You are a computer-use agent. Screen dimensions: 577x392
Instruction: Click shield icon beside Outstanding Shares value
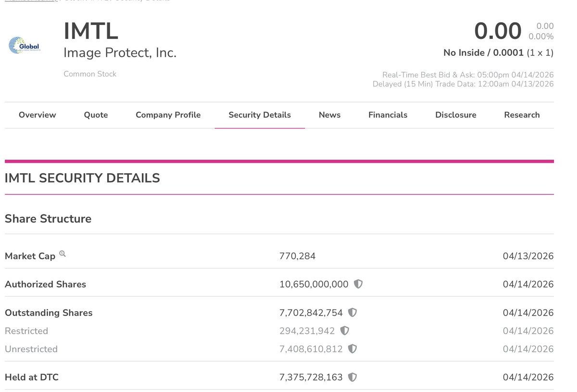click(x=352, y=312)
